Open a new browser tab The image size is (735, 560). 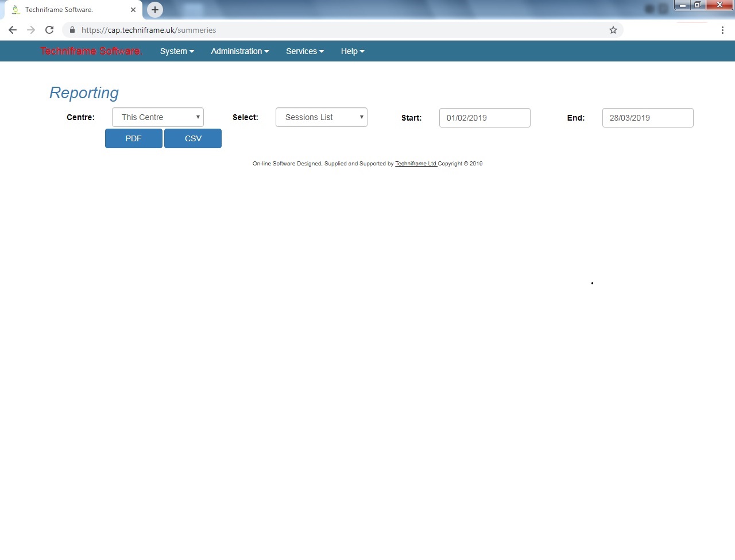coord(155,10)
